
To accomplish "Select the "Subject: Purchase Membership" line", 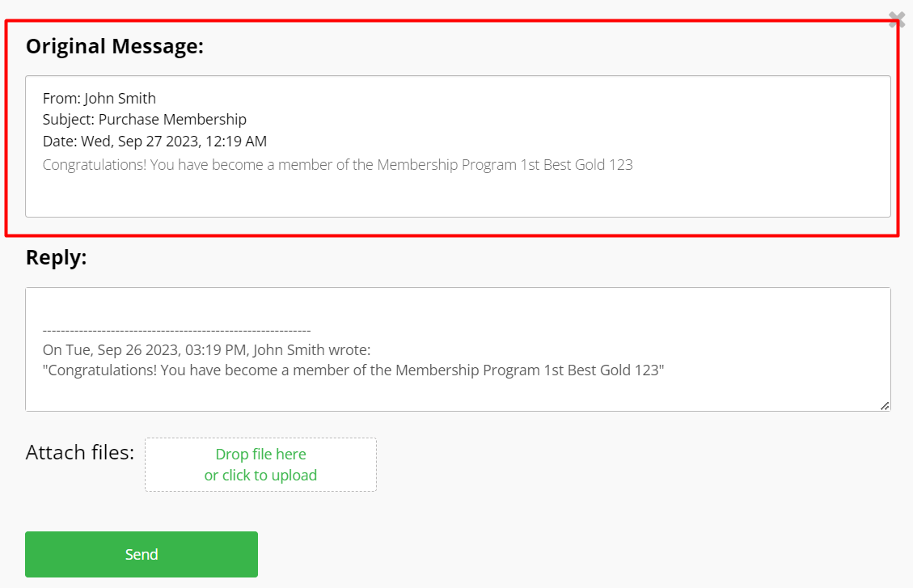I will pyautogui.click(x=145, y=120).
